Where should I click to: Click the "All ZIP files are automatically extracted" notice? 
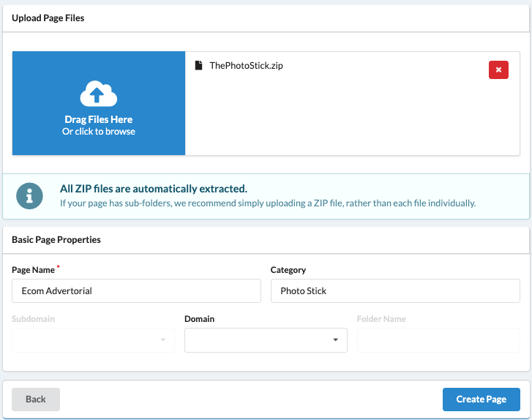click(154, 189)
